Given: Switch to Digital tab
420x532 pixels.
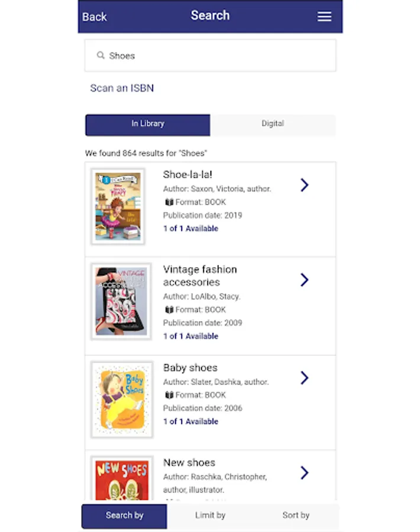Looking at the screenshot, I should click(273, 124).
